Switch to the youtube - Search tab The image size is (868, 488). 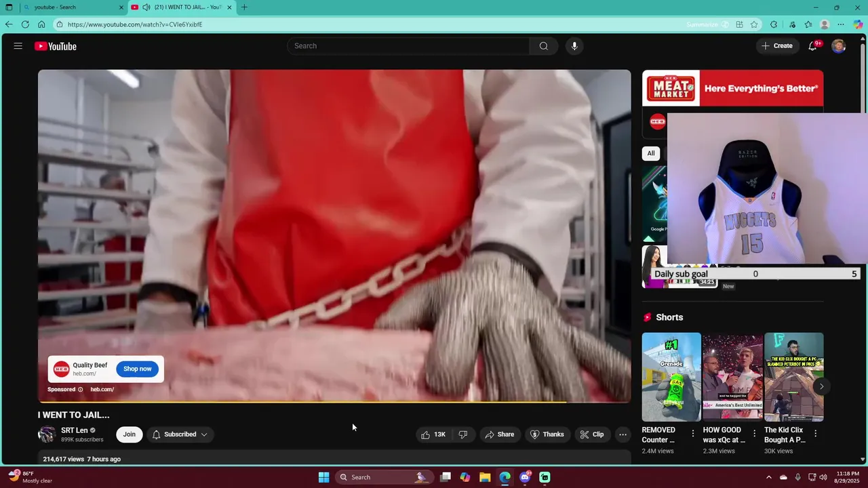72,7
